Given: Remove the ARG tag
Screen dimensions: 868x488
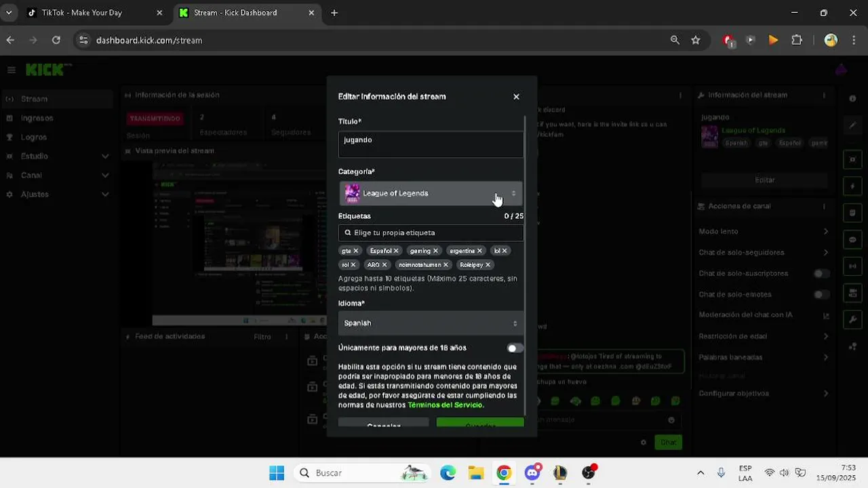Looking at the screenshot, I should pos(384,265).
